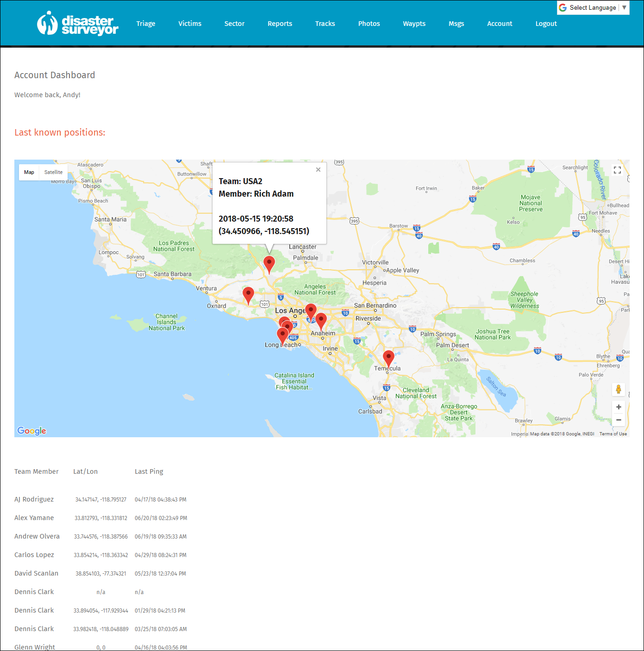Click the Santa Barbara map label
644x651 pixels.
pos(172,274)
